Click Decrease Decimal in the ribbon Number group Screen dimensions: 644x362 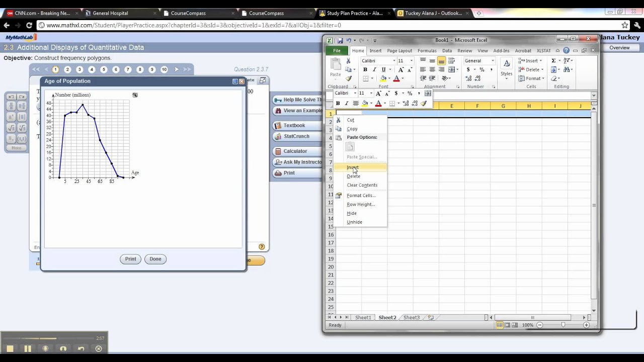(476, 78)
